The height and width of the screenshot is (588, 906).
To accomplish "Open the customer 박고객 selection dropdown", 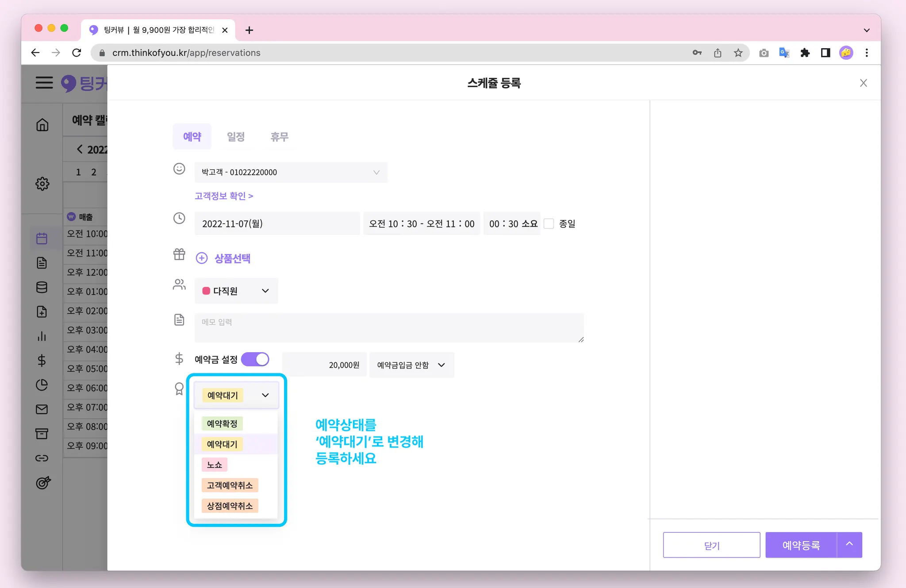I will [x=291, y=173].
